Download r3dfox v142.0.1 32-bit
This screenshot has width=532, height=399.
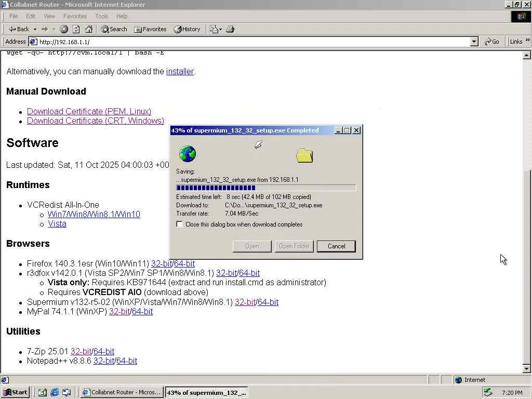click(227, 273)
